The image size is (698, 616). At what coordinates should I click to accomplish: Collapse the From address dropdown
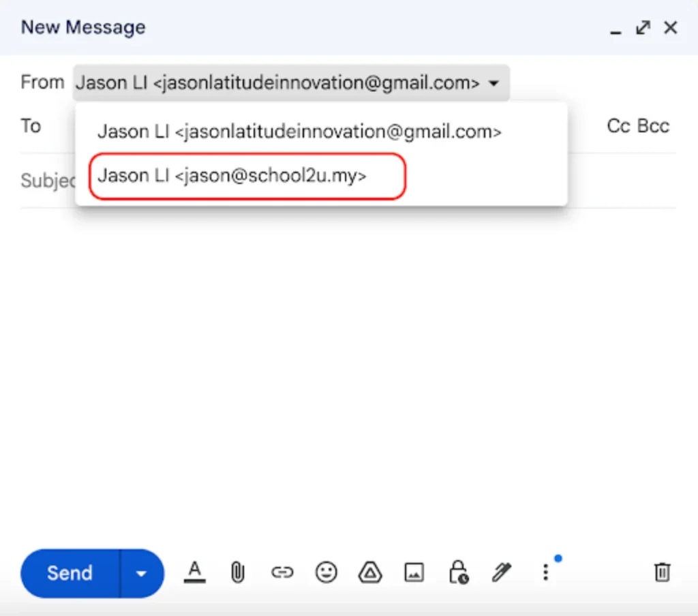click(x=495, y=83)
